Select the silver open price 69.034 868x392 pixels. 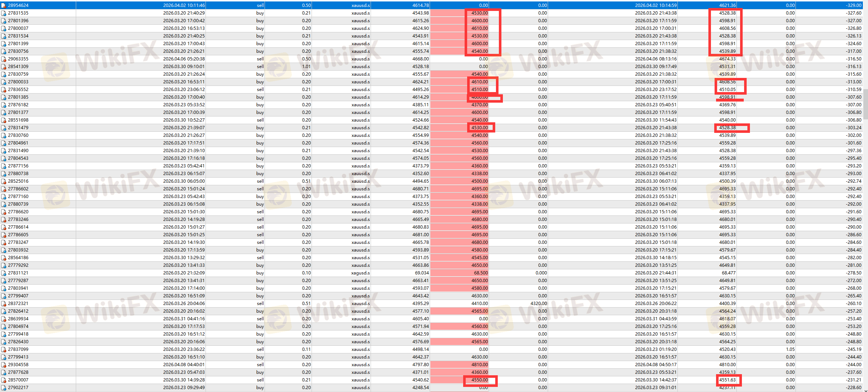(422, 273)
